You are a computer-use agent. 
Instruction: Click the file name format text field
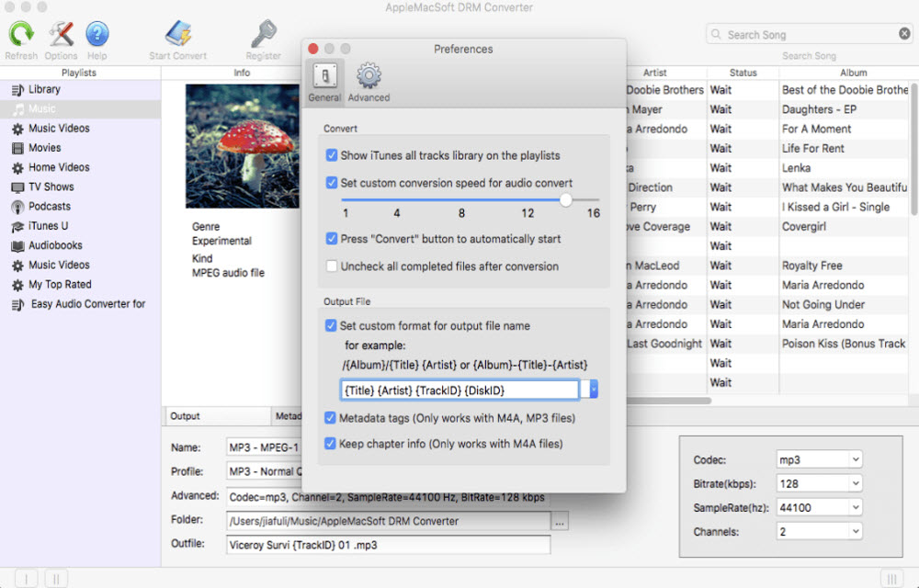[459, 390]
